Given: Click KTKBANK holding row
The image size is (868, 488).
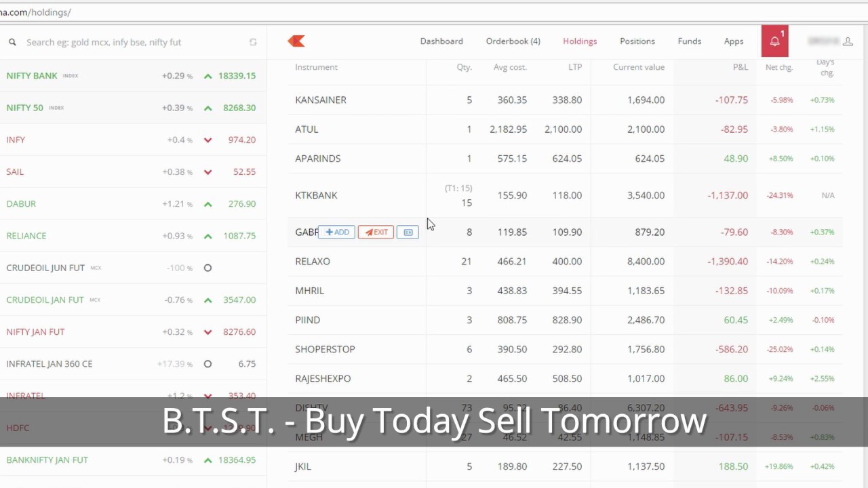Looking at the screenshot, I should (564, 195).
